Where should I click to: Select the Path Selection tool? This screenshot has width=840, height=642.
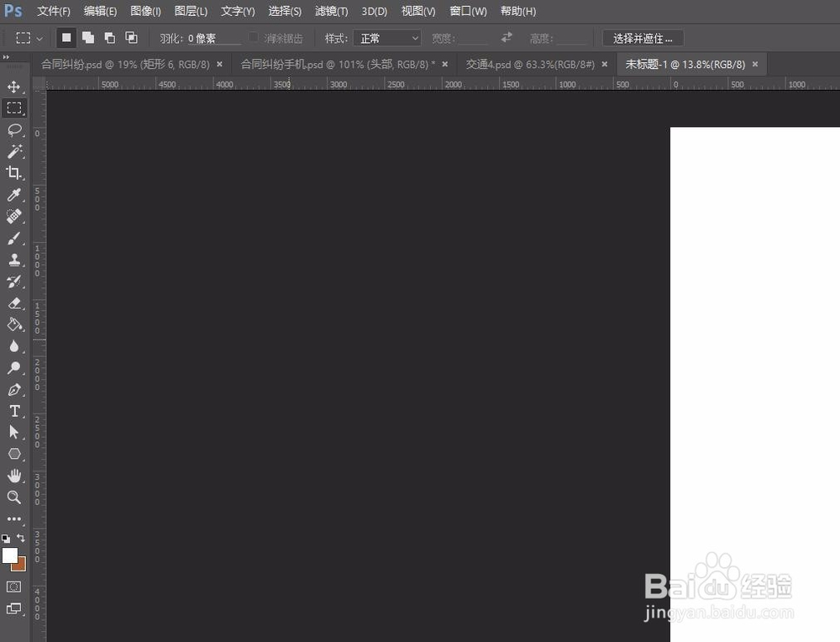tap(14, 433)
